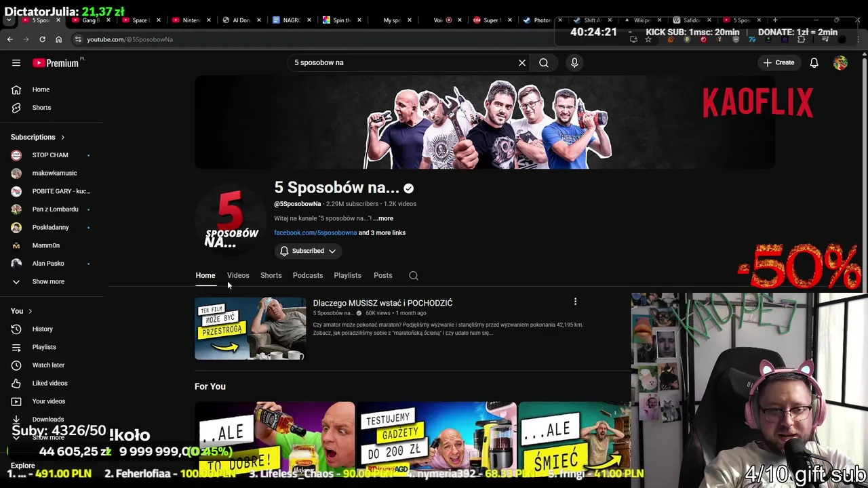The image size is (868, 488).
Task: Click the browser address bar URL
Action: (130, 39)
